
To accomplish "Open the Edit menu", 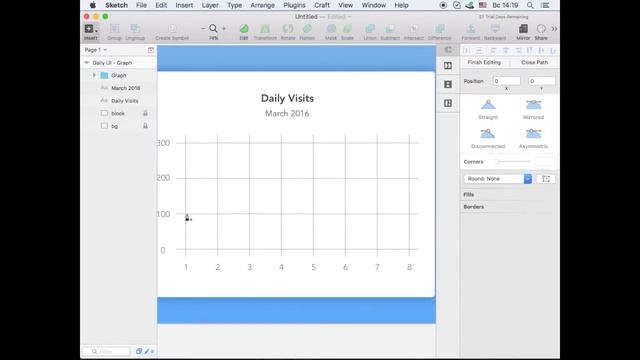I will pos(161,5).
